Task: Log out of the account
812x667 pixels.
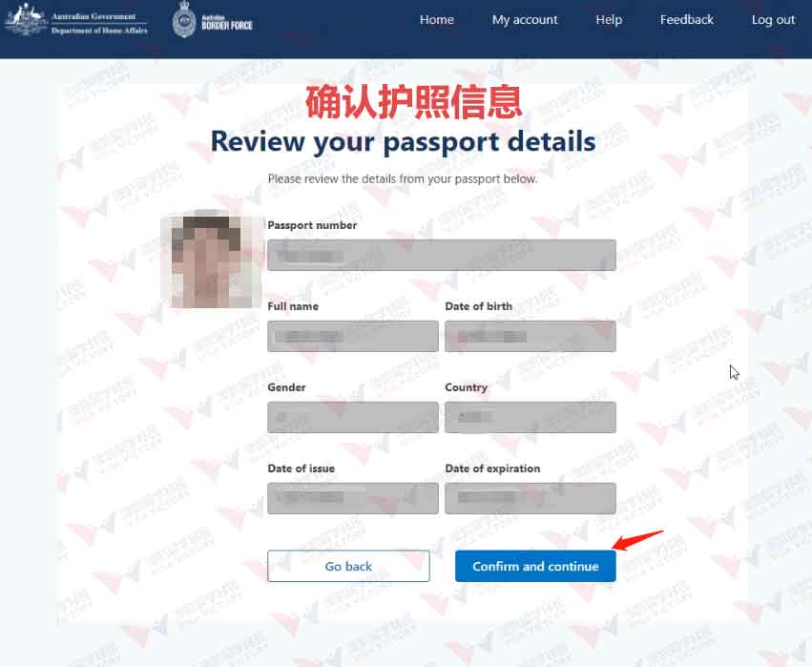Action: click(773, 20)
